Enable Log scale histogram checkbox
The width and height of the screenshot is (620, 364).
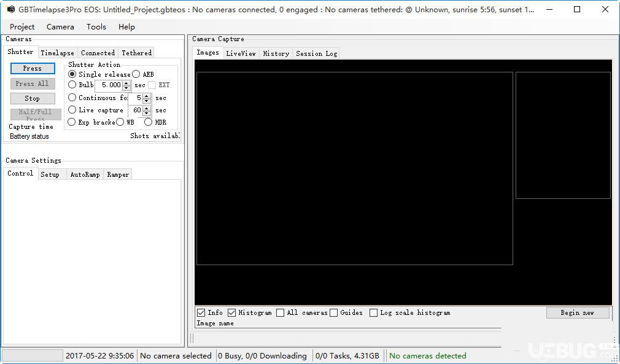point(374,312)
